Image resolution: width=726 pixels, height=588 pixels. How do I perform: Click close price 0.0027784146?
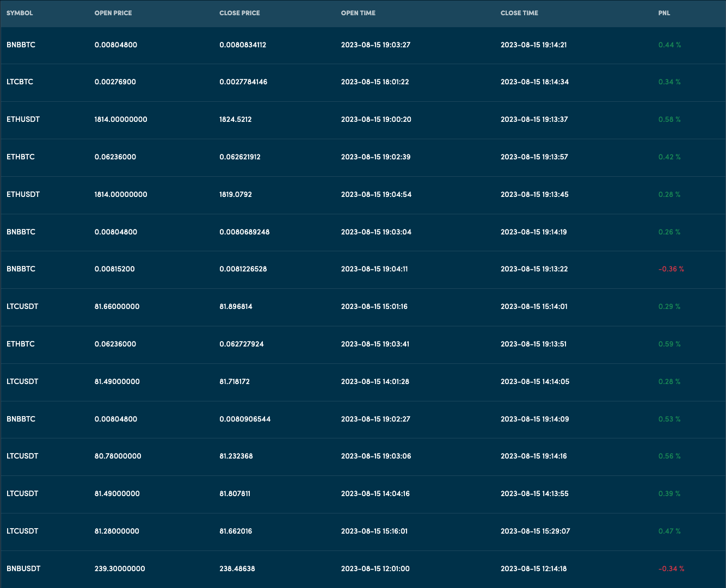pyautogui.click(x=243, y=82)
